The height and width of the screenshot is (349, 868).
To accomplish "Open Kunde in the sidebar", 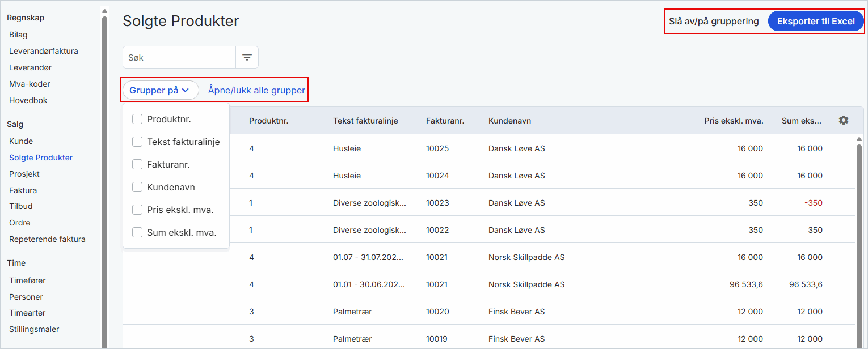I will coord(21,141).
